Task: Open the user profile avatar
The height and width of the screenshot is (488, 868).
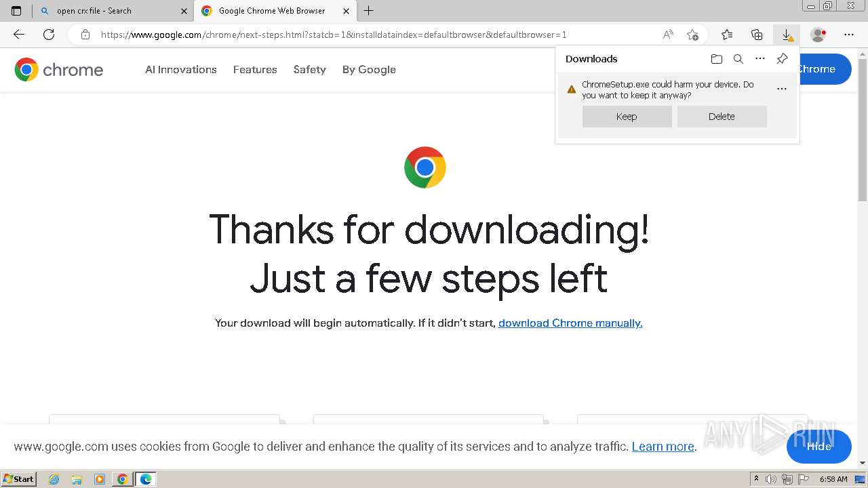Action: [x=818, y=35]
